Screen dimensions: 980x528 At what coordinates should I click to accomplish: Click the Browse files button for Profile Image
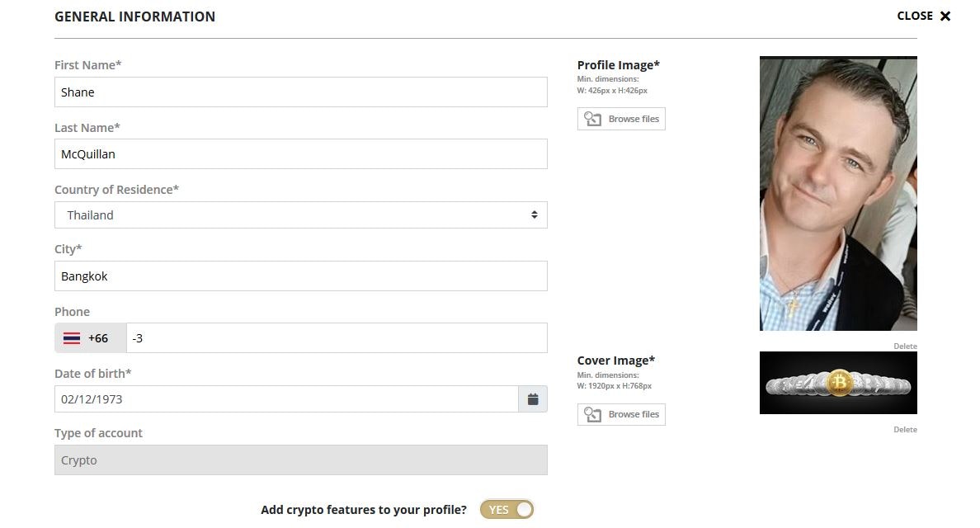[621, 119]
